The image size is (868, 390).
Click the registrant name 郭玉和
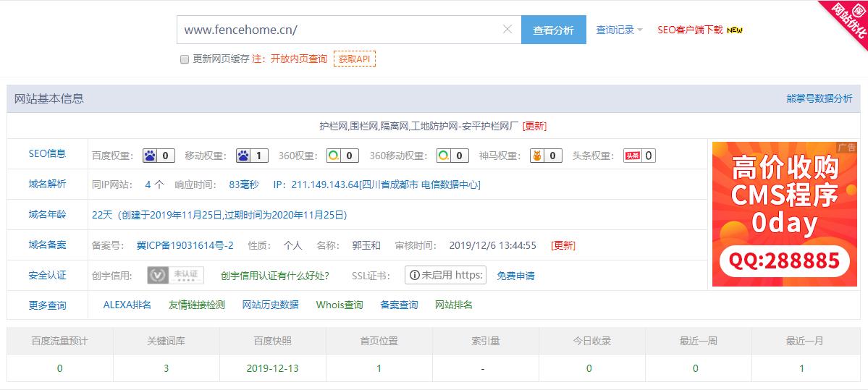(366, 245)
